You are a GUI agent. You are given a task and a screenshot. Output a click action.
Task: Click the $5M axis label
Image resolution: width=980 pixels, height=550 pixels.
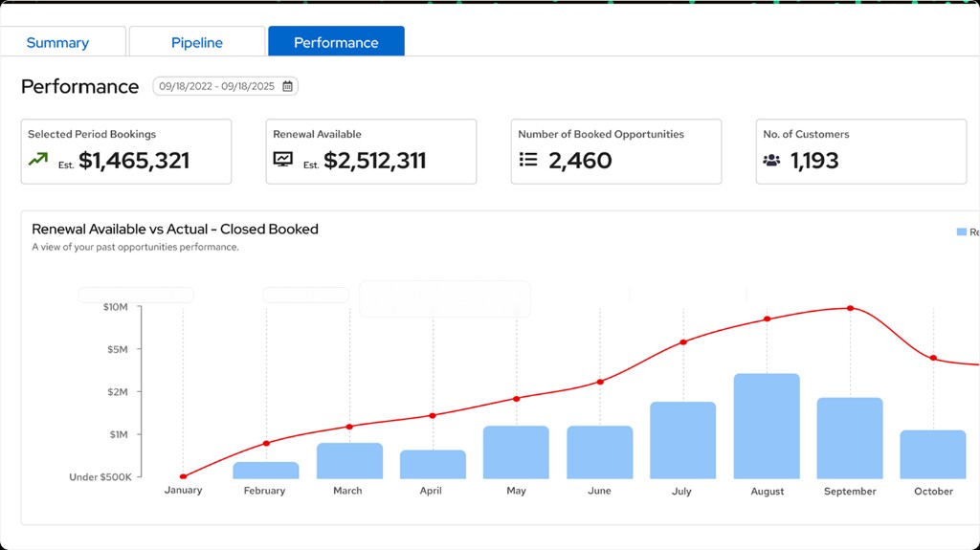pos(117,349)
